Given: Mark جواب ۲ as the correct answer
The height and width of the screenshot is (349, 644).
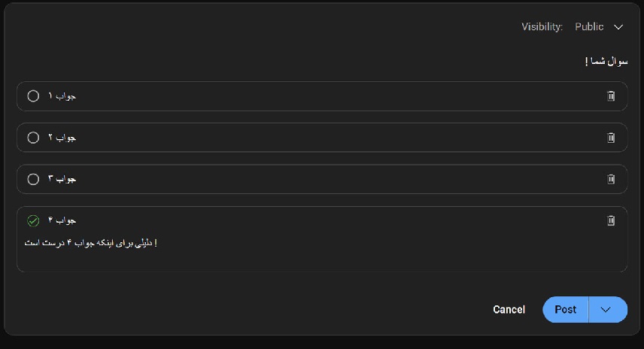Looking at the screenshot, I should (x=33, y=138).
